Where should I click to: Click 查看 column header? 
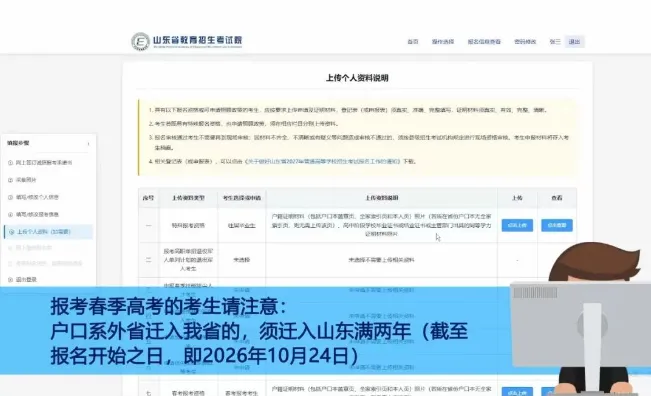coord(557,198)
